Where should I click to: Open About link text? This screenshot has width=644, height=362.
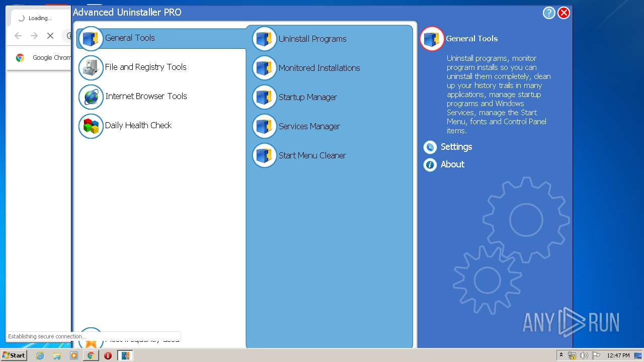click(x=452, y=164)
